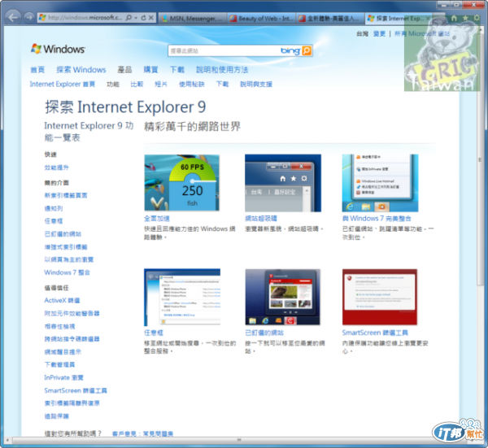Click the site favicon in the address bar

coord(42,18)
